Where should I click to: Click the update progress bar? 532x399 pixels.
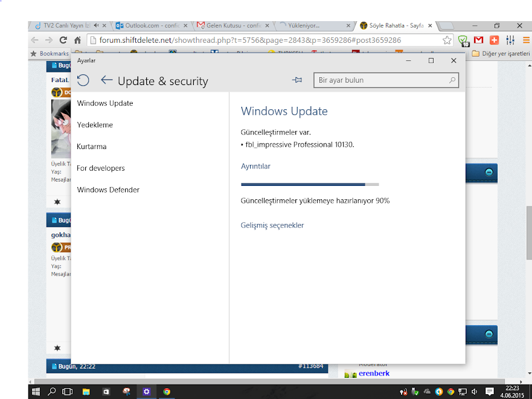coord(310,185)
